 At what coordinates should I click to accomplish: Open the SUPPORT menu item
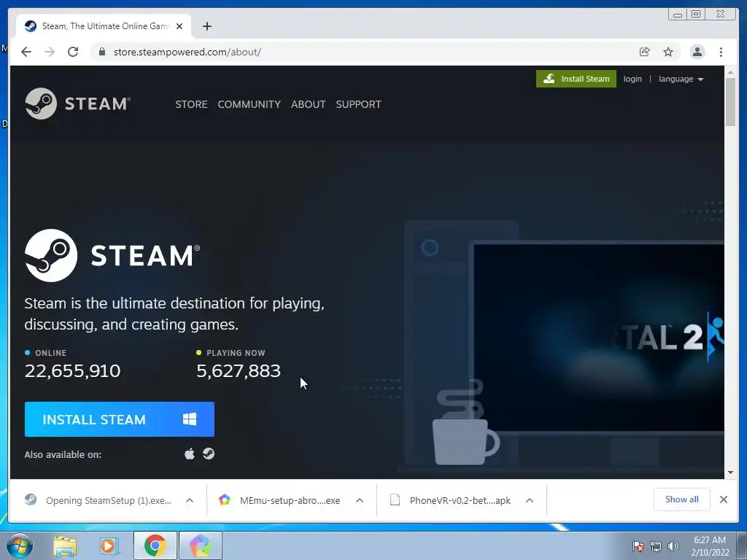[x=358, y=104]
